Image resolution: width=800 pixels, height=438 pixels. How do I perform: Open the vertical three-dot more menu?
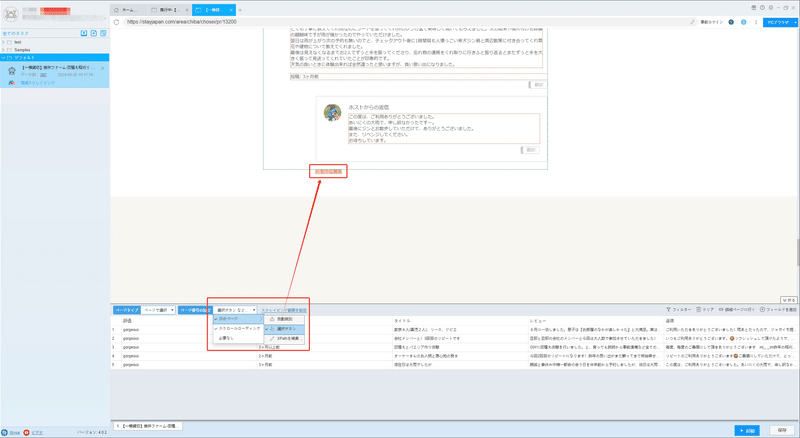pyautogui.click(x=756, y=22)
